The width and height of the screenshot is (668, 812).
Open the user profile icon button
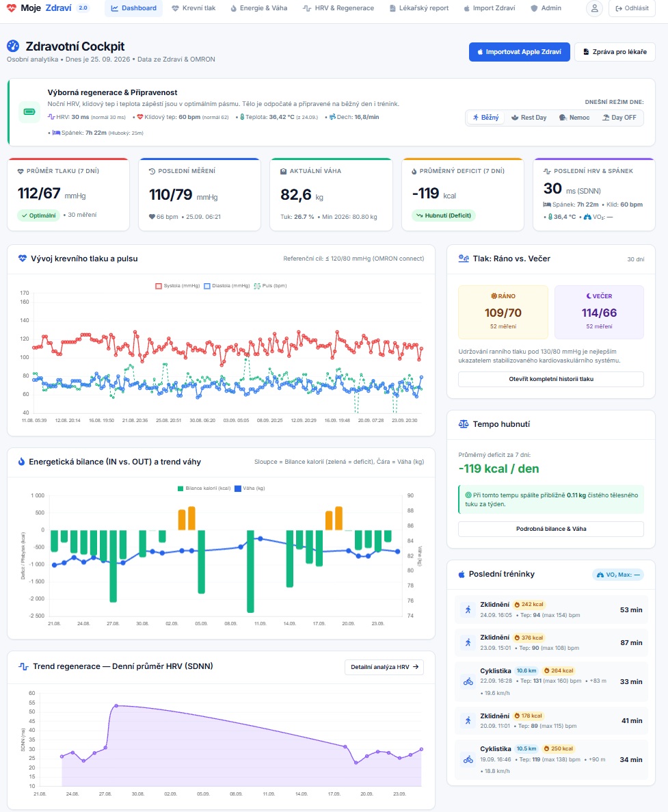coord(595,8)
